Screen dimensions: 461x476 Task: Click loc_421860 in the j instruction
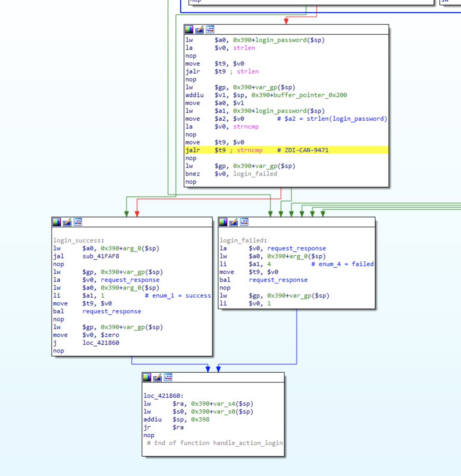click(x=101, y=343)
